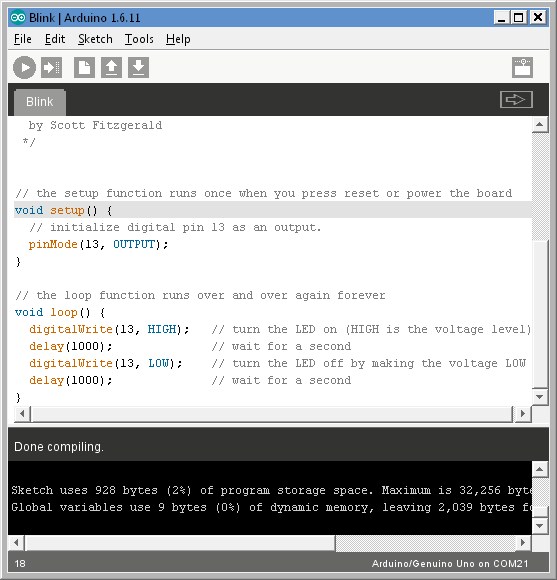Click console vertical scrollbar down arrow

pos(540,526)
